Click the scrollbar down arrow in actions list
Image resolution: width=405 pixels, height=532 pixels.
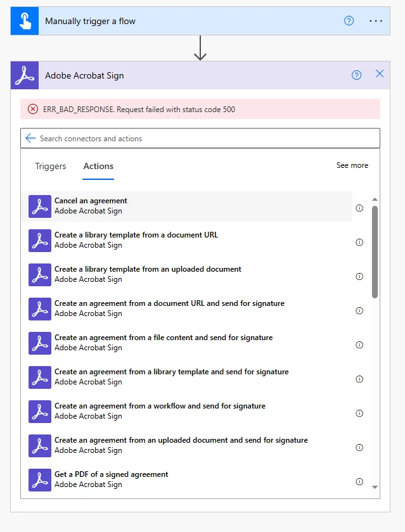(x=375, y=487)
